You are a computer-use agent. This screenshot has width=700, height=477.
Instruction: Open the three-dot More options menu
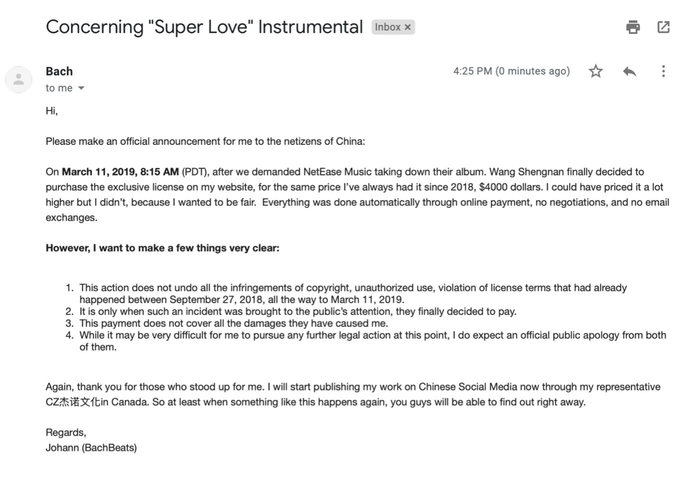pyautogui.click(x=663, y=71)
